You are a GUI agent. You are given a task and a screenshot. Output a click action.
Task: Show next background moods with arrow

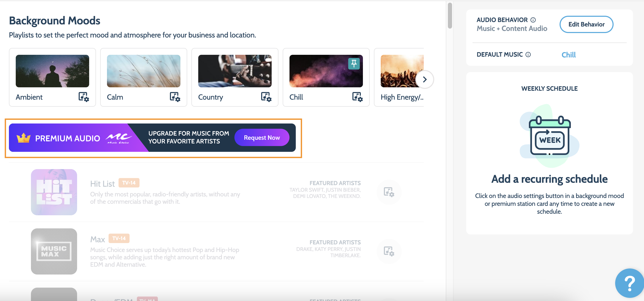coord(425,79)
